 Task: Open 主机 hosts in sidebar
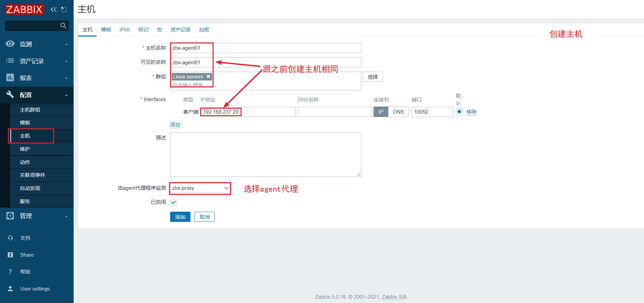click(42, 136)
